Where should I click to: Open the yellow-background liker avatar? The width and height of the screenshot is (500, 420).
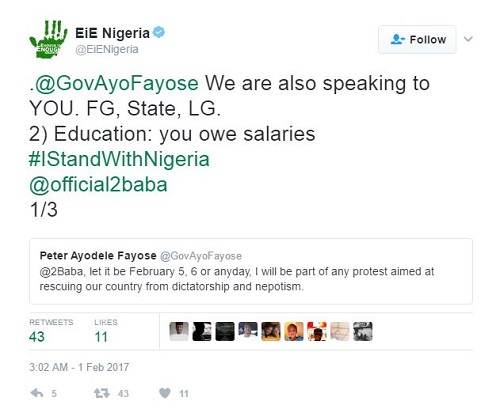[294, 331]
